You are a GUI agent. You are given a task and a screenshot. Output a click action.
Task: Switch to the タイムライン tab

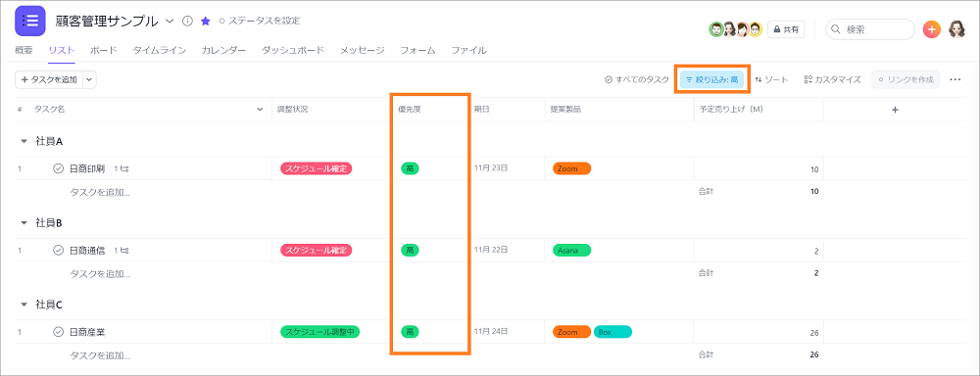tap(160, 51)
